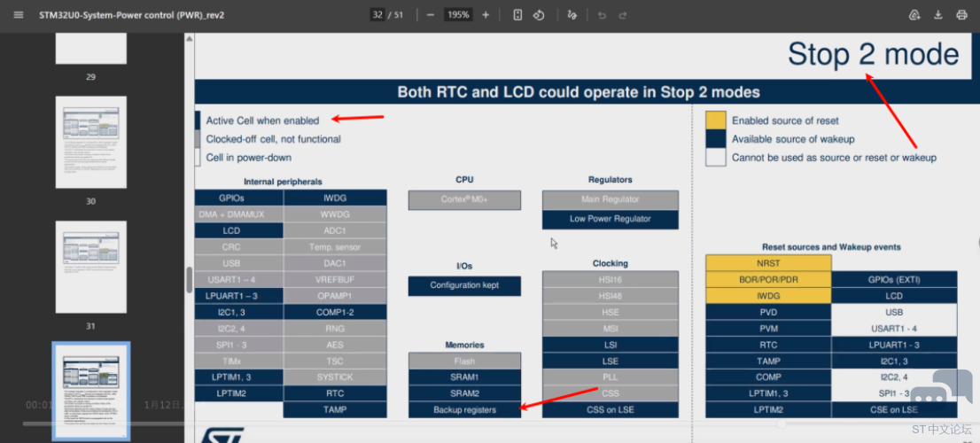The height and width of the screenshot is (443, 980).
Task: Click the PLL clock cell
Action: pos(610,377)
